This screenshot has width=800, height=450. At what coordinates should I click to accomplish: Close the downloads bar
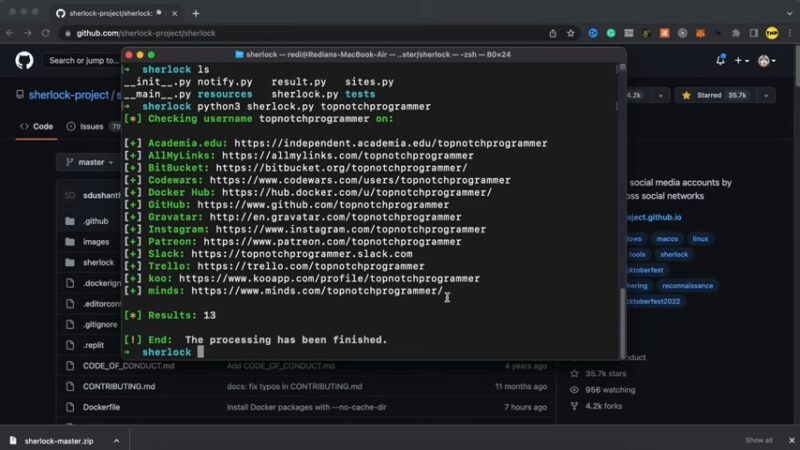pos(791,440)
